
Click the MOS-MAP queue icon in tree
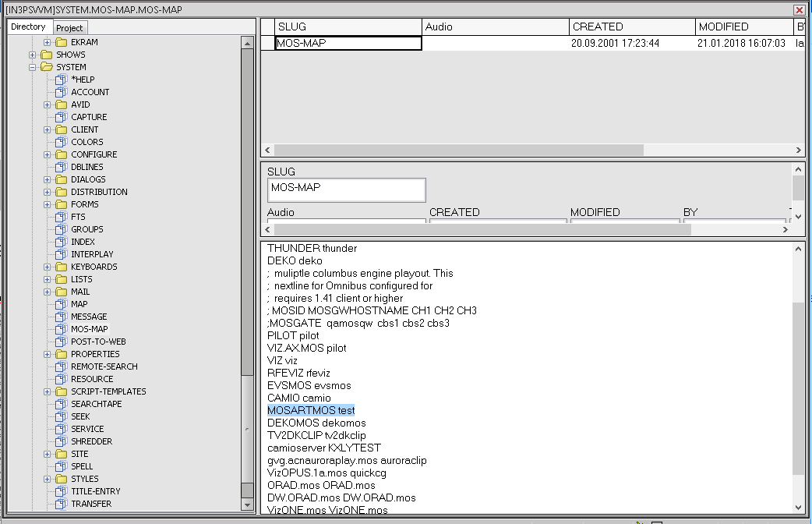tap(62, 329)
